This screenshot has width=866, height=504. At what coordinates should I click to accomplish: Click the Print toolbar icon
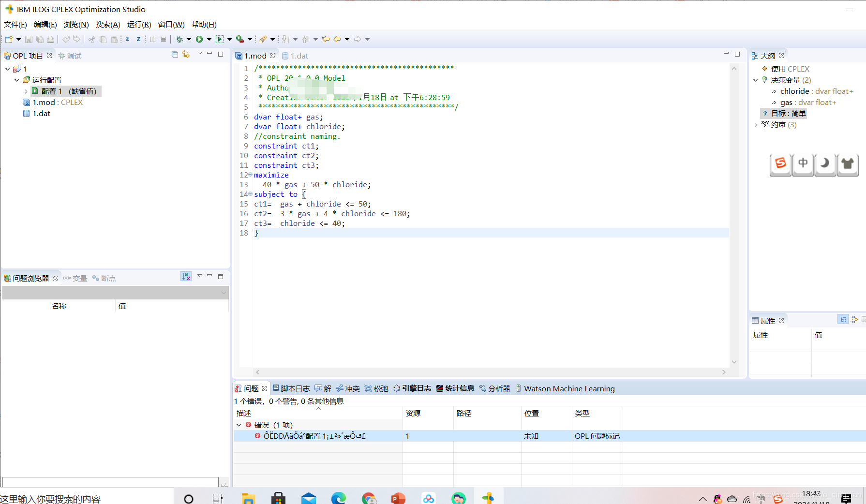[x=50, y=39]
